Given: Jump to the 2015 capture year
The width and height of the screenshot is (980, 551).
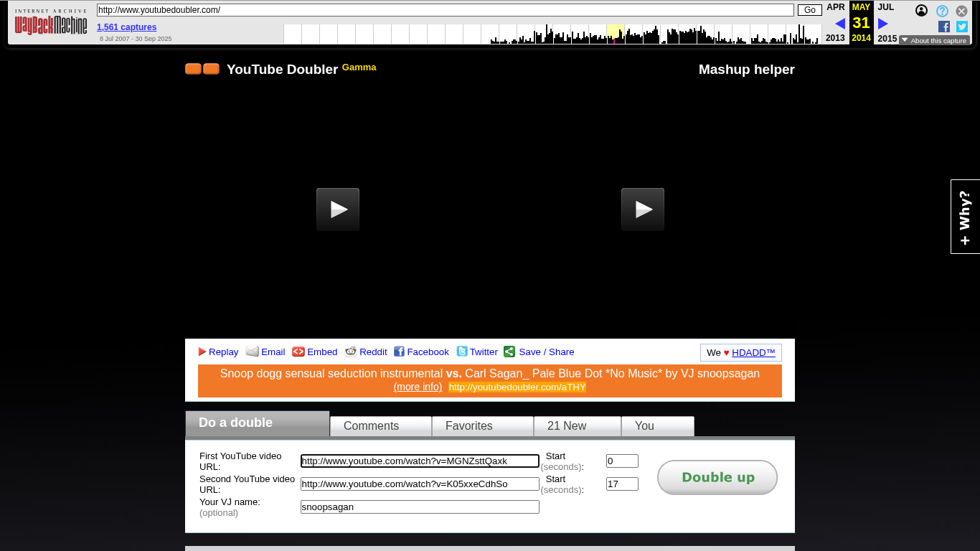Looking at the screenshot, I should pyautogui.click(x=887, y=38).
